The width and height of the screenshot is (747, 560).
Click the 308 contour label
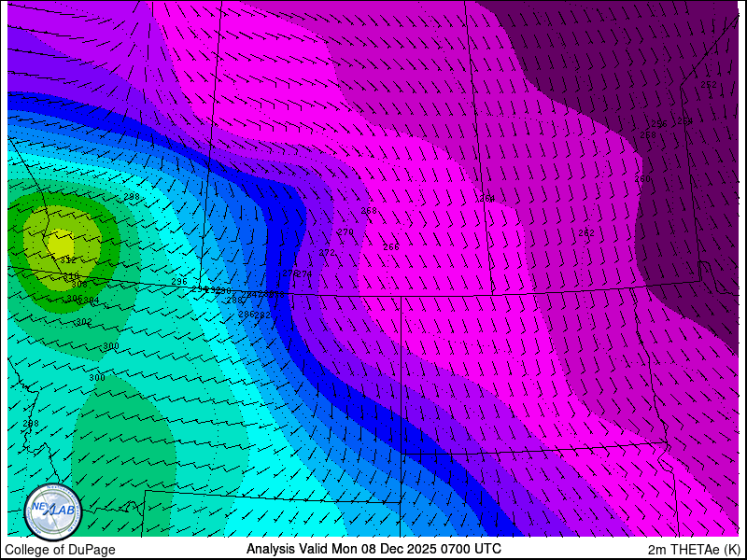tap(79, 285)
